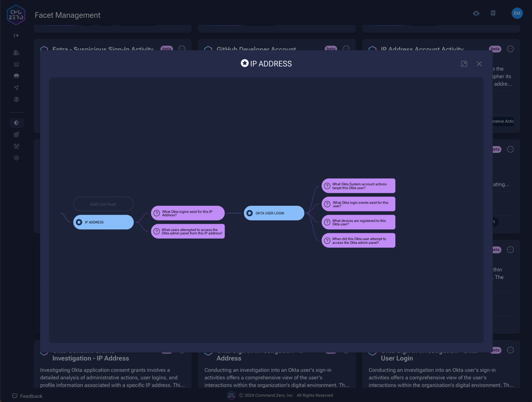Open the user investigation search tool
Viewport: 532px width, 402px height.
point(16,52)
